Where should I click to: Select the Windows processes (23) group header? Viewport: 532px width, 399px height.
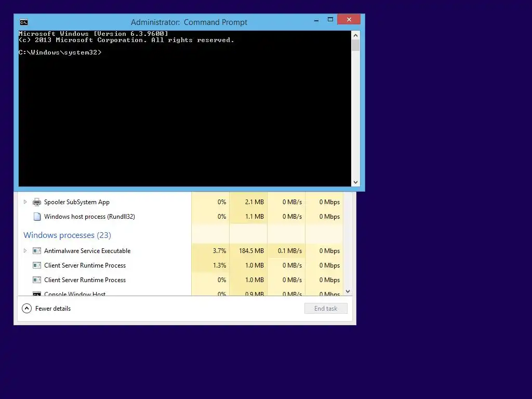pyautogui.click(x=67, y=235)
